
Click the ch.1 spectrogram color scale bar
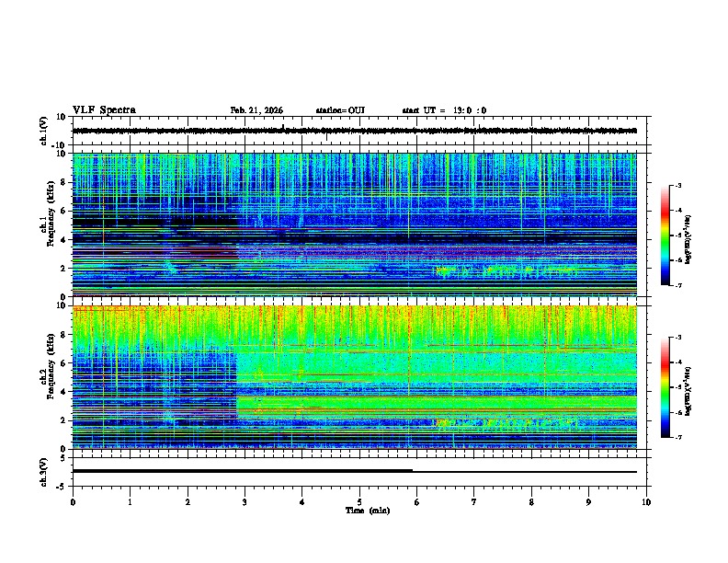[x=665, y=236]
